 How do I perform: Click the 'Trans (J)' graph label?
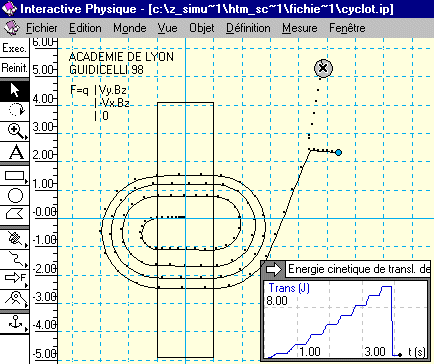point(289,288)
